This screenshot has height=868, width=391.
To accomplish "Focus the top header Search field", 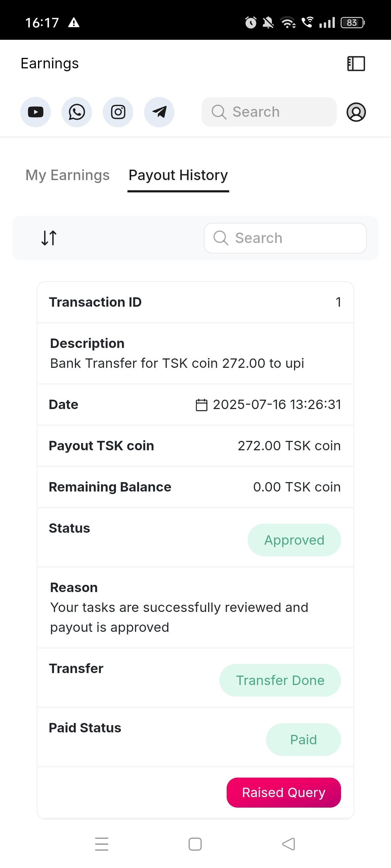I will pos(269,112).
